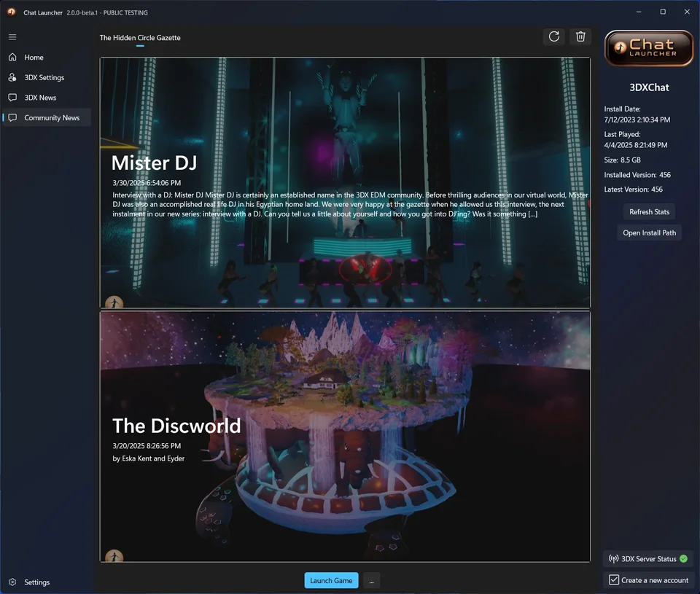The width and height of the screenshot is (700, 594).
Task: Delete feed with trash can icon
Action: click(x=580, y=36)
